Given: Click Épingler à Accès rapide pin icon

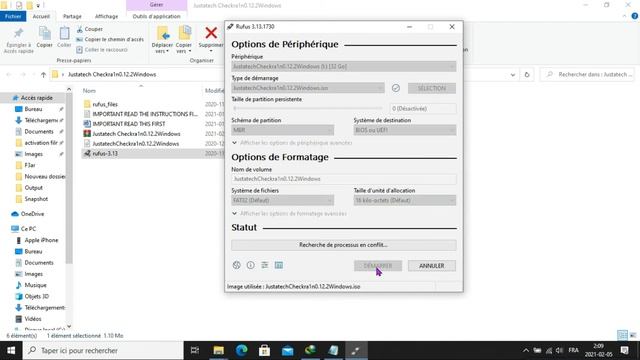Looking at the screenshot, I should 18,33.
